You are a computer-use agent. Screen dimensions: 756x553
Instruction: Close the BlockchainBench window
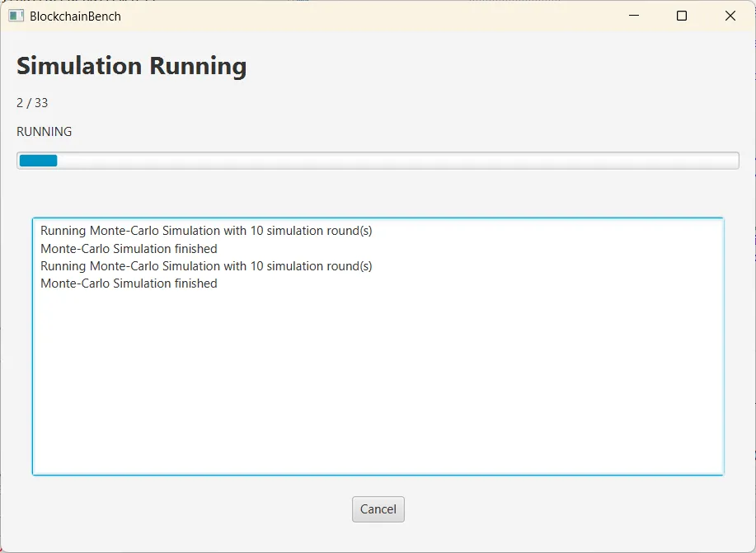pos(730,16)
